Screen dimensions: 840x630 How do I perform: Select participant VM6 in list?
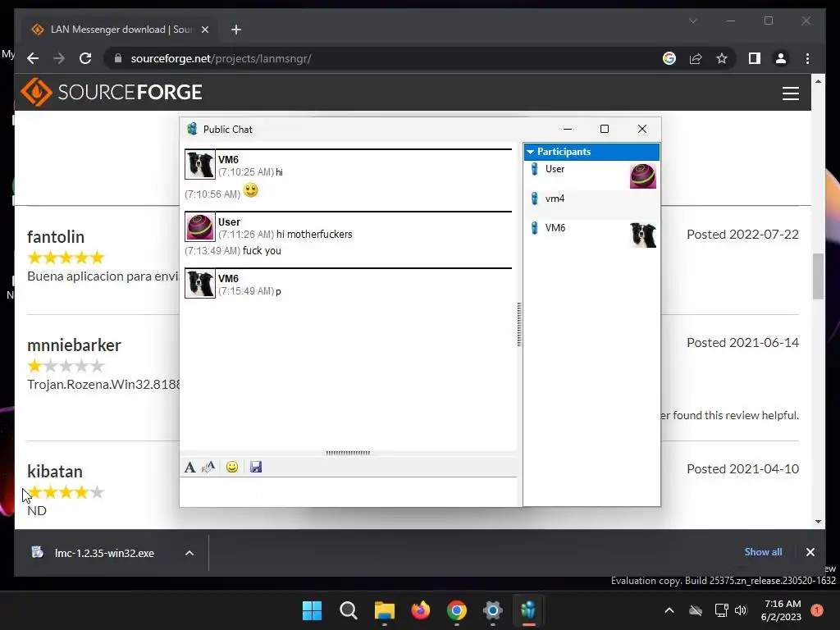(x=591, y=234)
